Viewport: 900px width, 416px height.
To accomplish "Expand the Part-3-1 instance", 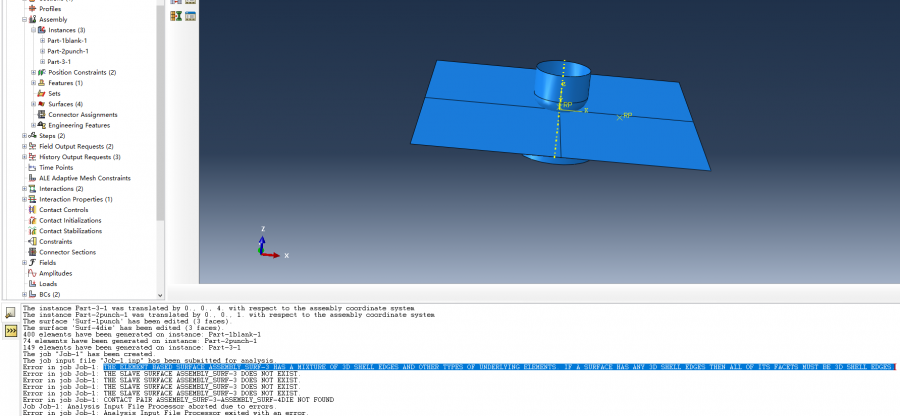I will click(x=42, y=61).
